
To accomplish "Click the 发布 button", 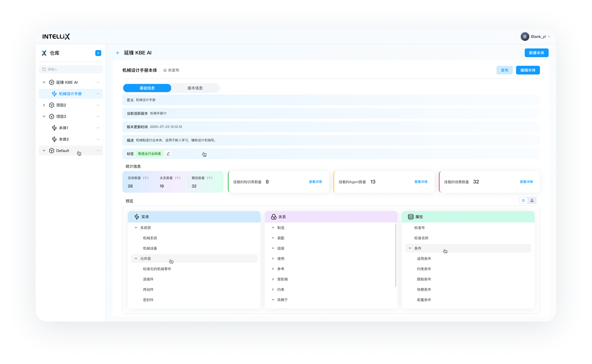I will coord(504,70).
